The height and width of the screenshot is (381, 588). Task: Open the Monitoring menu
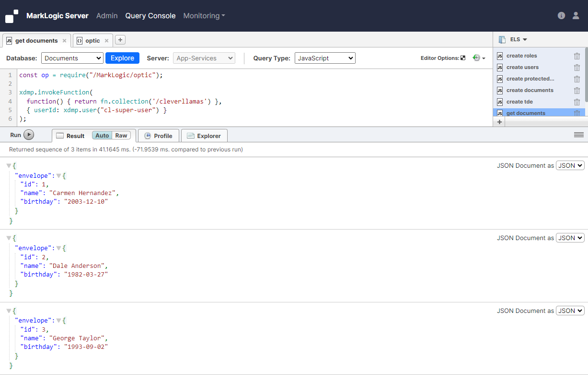click(x=204, y=16)
